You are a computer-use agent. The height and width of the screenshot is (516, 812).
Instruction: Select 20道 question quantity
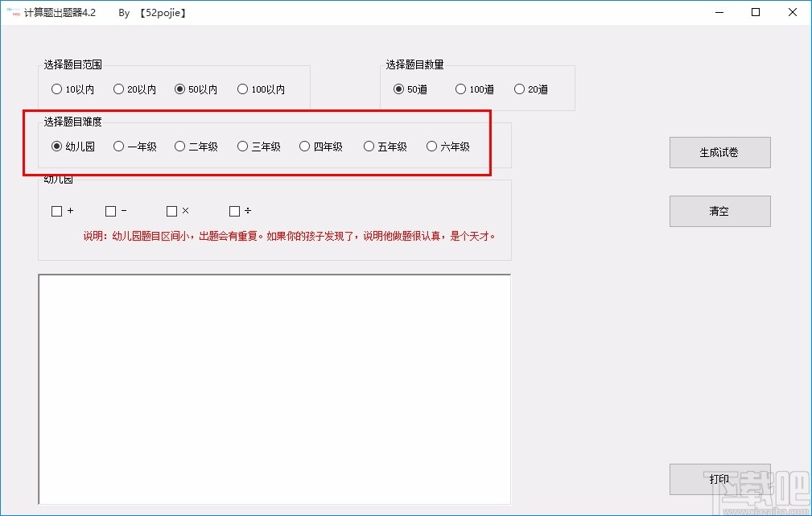[x=519, y=89]
